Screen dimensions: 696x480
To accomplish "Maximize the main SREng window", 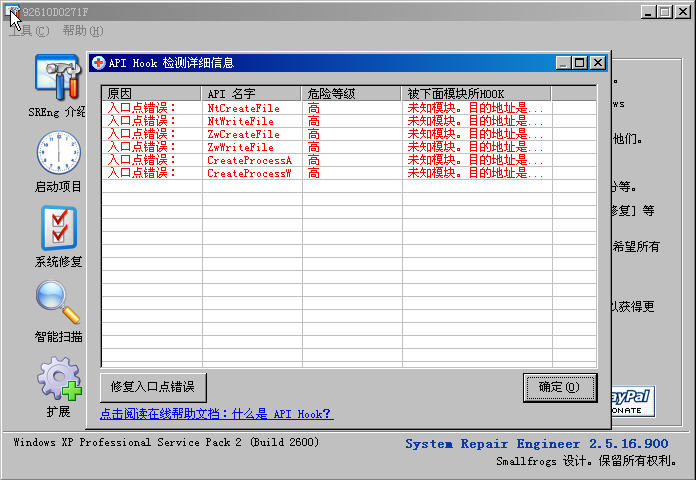I will pyautogui.click(x=665, y=12).
